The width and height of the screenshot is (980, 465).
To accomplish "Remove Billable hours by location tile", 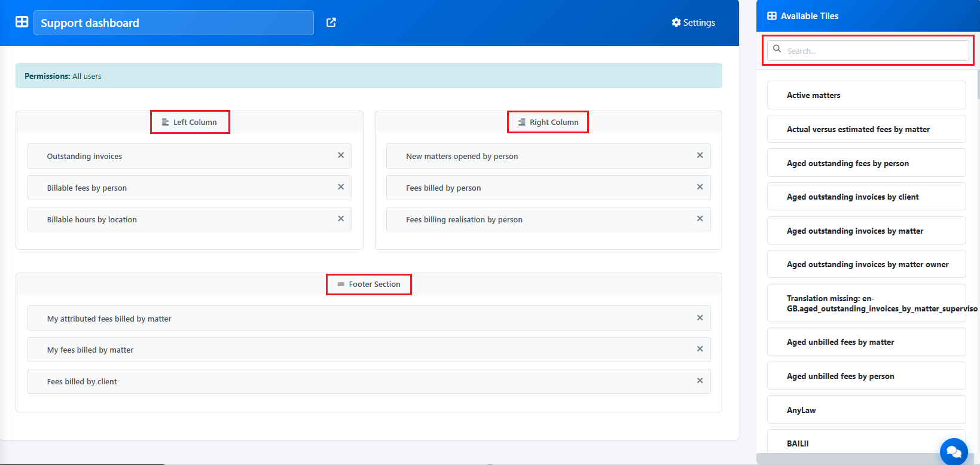I will pos(341,219).
